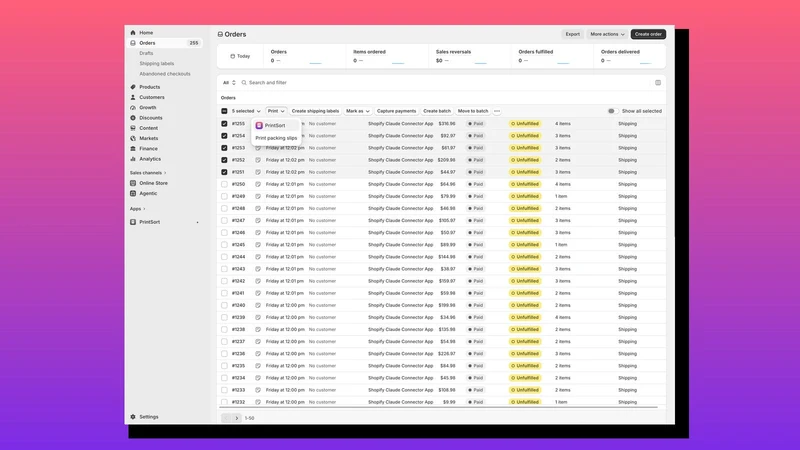Open Orders in the sidebar
Image resolution: width=800 pixels, height=450 pixels.
click(165, 43)
